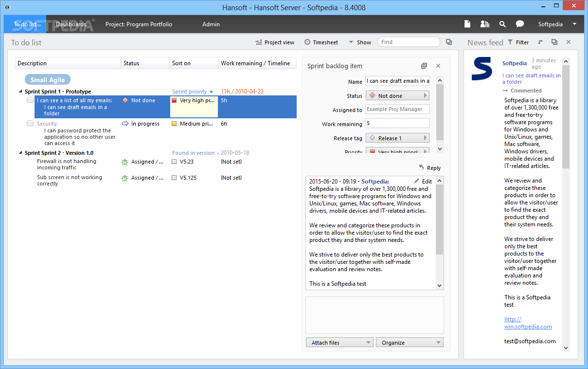The width and height of the screenshot is (588, 369).
Task: Select the Firewall is not handling incoming traffic row
Action: (x=66, y=165)
